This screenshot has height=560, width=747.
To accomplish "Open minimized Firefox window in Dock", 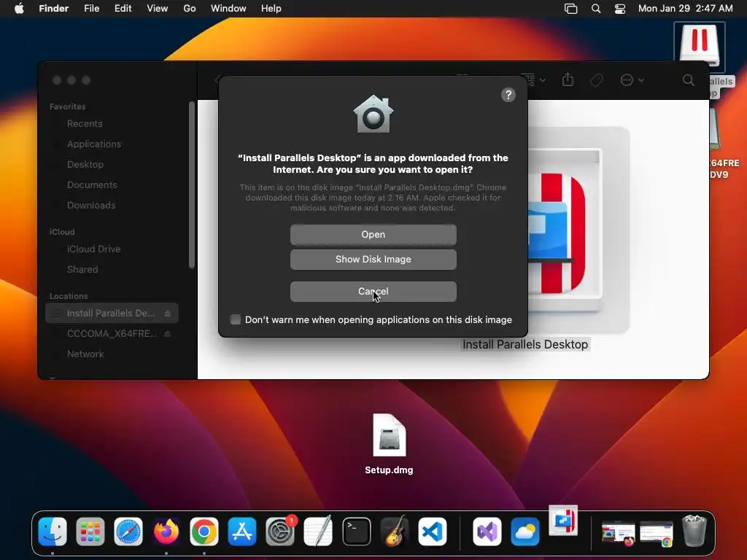I will click(x=619, y=532).
